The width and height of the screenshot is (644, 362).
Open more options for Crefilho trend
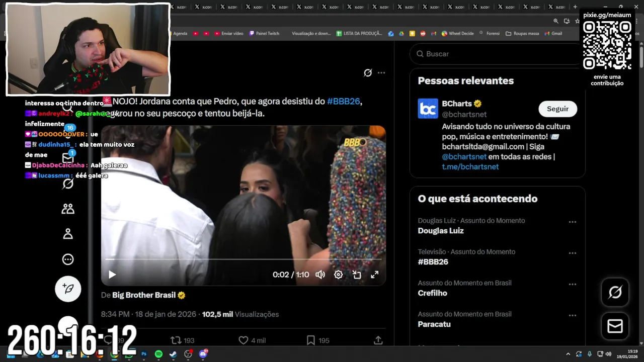pyautogui.click(x=572, y=284)
